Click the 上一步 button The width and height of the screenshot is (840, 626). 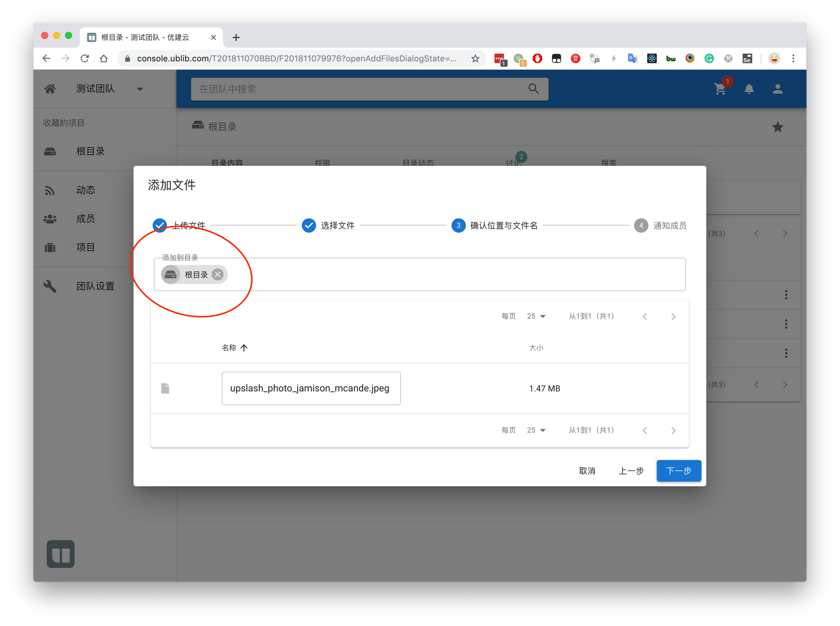631,471
